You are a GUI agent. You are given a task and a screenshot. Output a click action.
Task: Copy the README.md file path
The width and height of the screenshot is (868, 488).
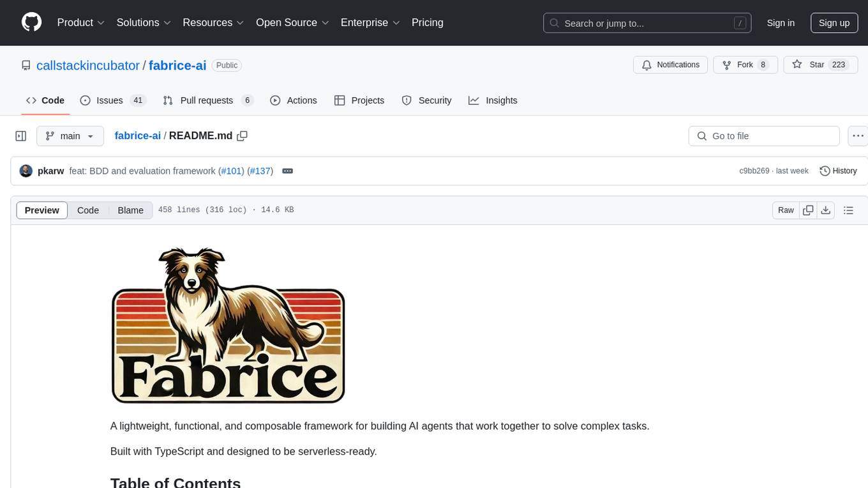(x=242, y=136)
